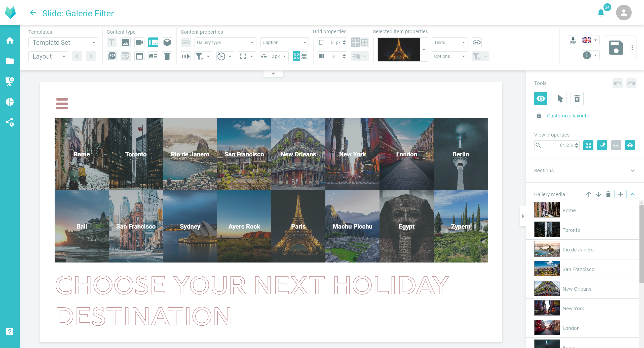Open the Gallery type dropdown
644x348 pixels.
(225, 42)
